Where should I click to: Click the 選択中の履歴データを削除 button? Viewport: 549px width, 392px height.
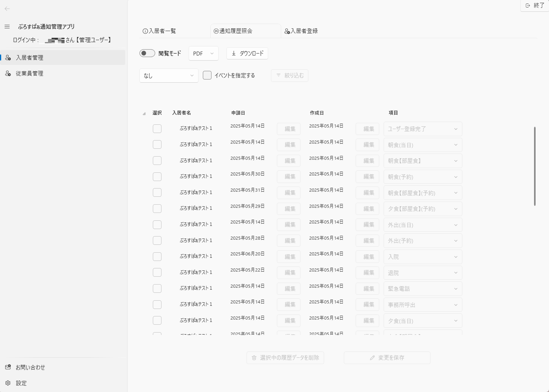[x=285, y=358]
